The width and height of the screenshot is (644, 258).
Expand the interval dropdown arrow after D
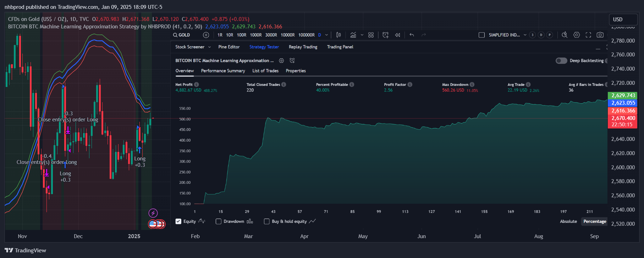[x=326, y=35]
